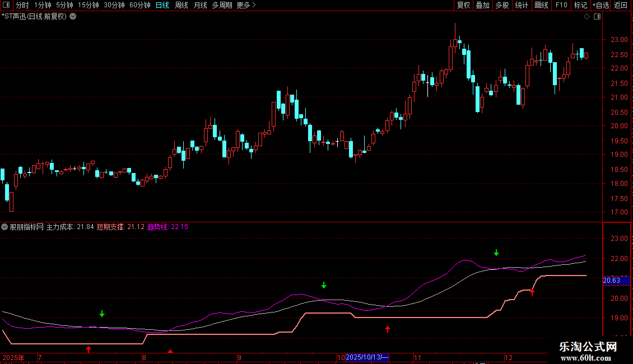The width and height of the screenshot is (633, 364).
Task: Select the 30分钟 period
Action: (x=114, y=5)
